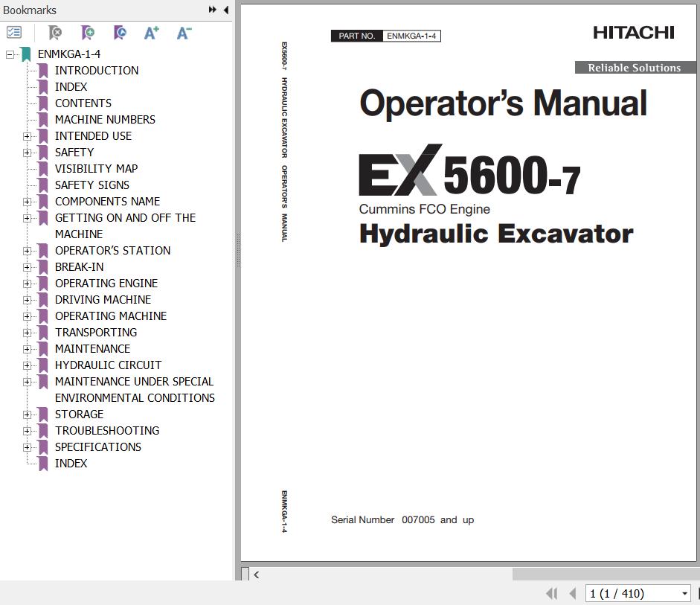Click the bookmark properties icon
The width and height of the screenshot is (700, 605).
click(120, 33)
